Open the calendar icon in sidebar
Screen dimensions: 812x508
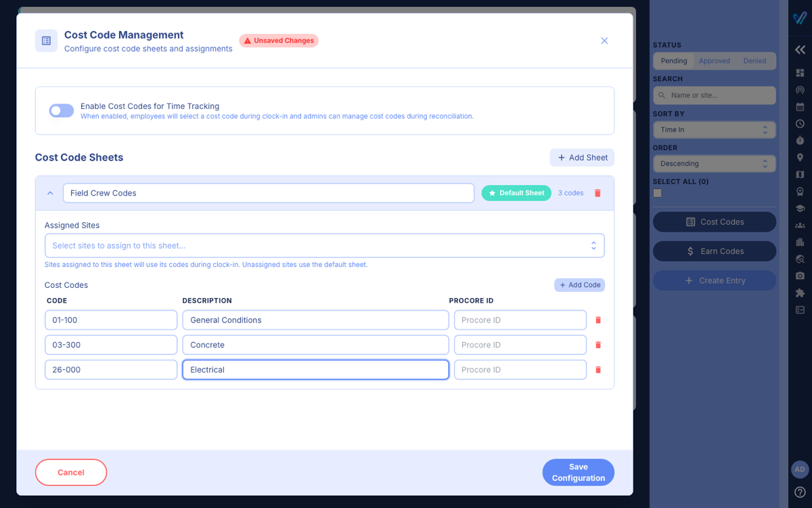(800, 107)
